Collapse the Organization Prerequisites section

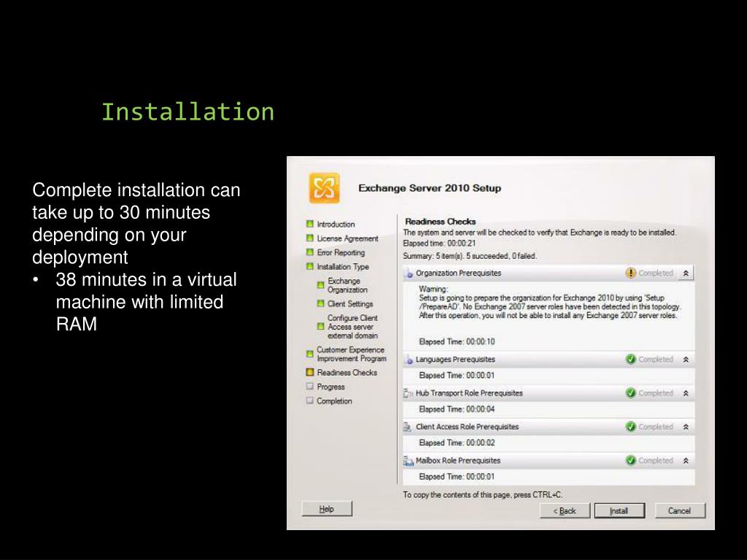coord(686,273)
